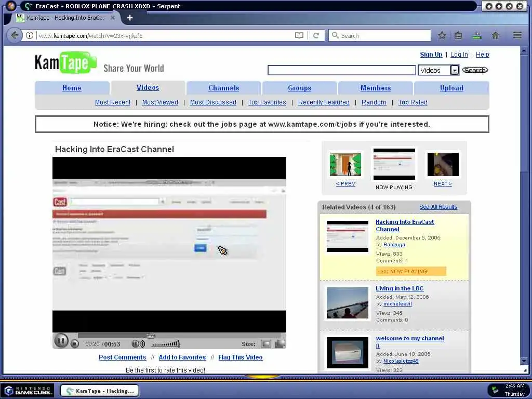Open the bookmarks list icon

click(x=458, y=35)
